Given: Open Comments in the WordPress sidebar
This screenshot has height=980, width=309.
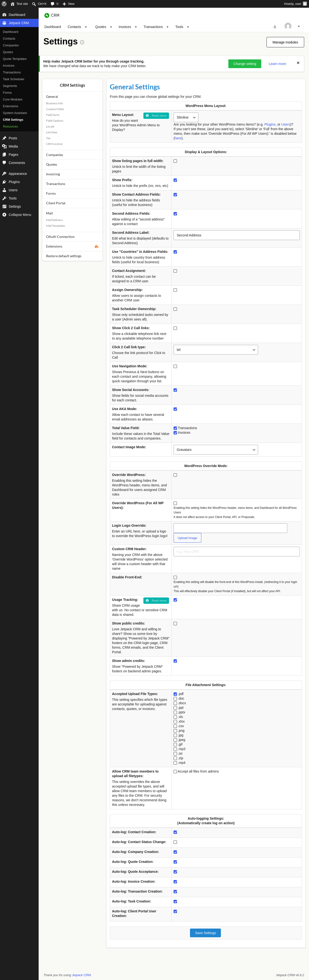Looking at the screenshot, I should point(19,163).
